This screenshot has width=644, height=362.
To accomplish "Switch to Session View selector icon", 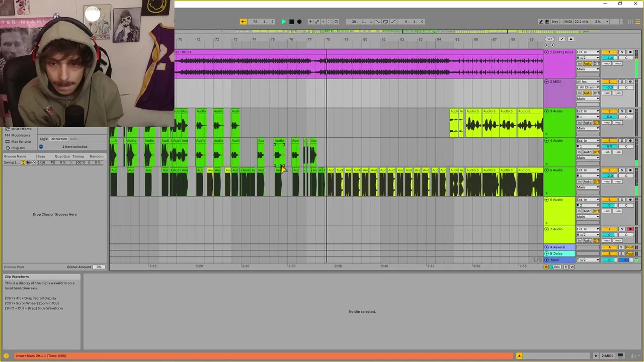I will click(x=630, y=22).
